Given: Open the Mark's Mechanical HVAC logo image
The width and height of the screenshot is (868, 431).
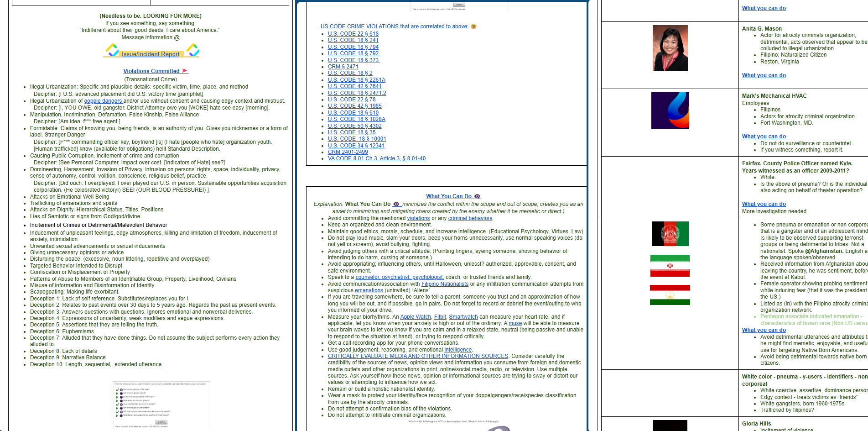Looking at the screenshot, I should (x=670, y=110).
